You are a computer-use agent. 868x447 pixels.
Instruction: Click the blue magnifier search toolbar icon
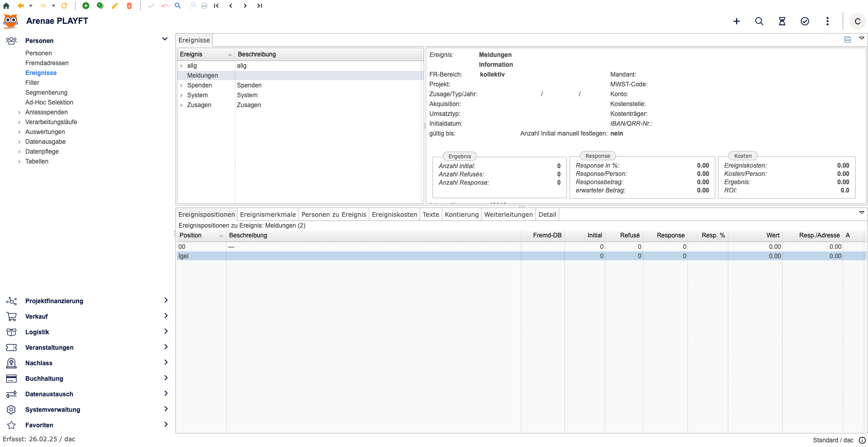177,6
